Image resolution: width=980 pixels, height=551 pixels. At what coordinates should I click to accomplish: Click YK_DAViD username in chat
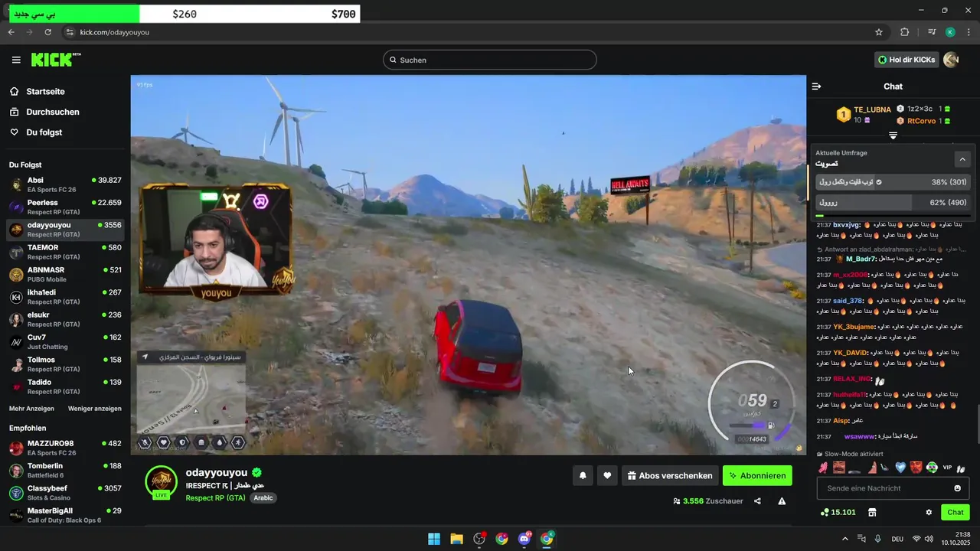click(x=851, y=353)
